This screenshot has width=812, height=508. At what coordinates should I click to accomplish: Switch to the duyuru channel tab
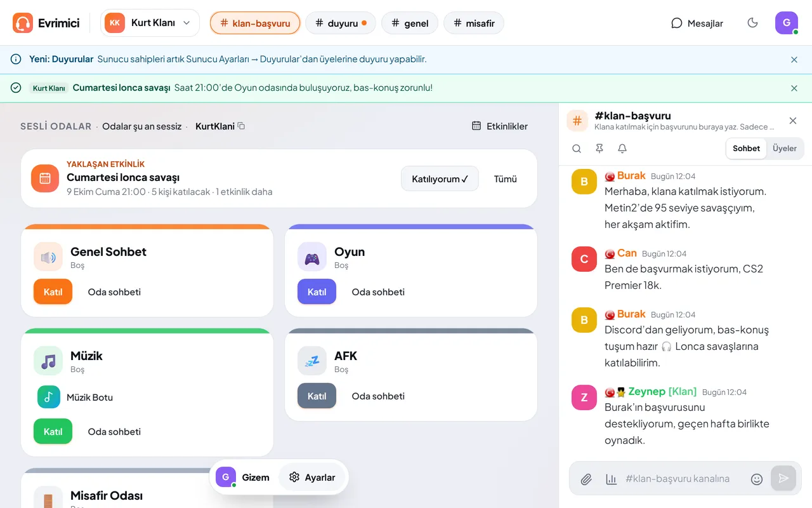click(341, 23)
